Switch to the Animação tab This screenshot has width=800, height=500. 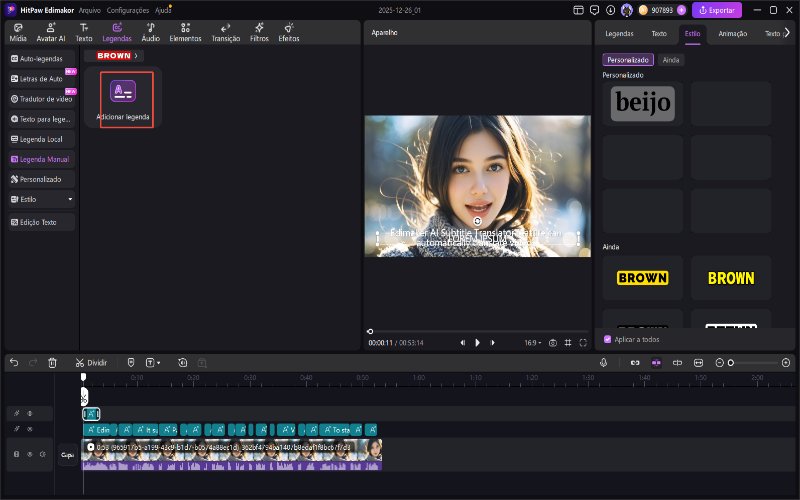pyautogui.click(x=733, y=33)
